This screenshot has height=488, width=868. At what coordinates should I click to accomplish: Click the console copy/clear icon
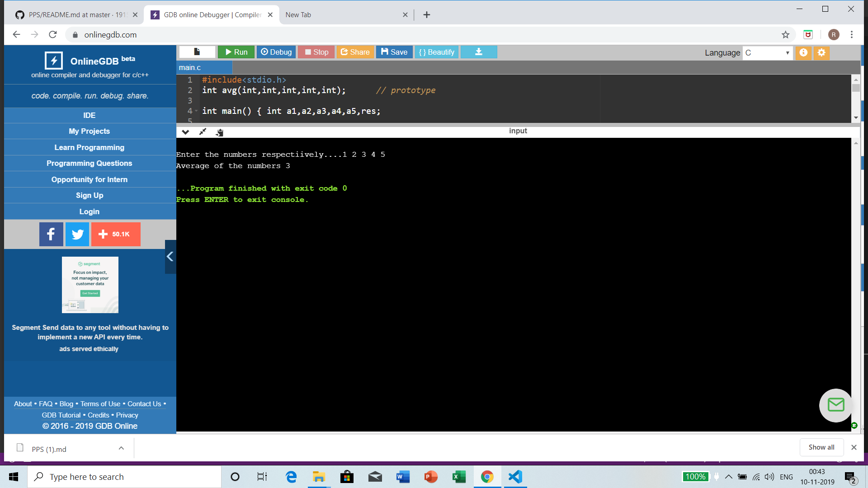220,132
